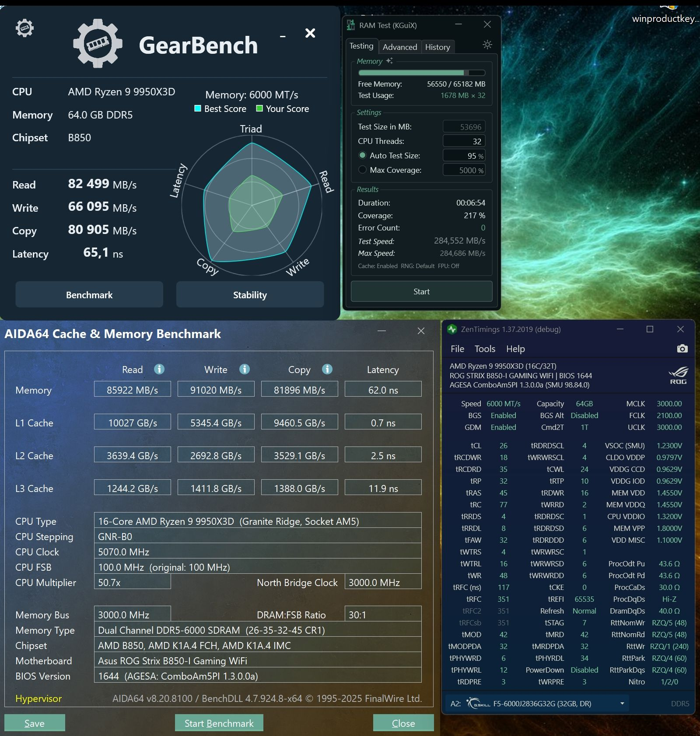Viewport: 700px width, 736px height.
Task: Click the G.Skill logo in module selector
Action: point(478,704)
